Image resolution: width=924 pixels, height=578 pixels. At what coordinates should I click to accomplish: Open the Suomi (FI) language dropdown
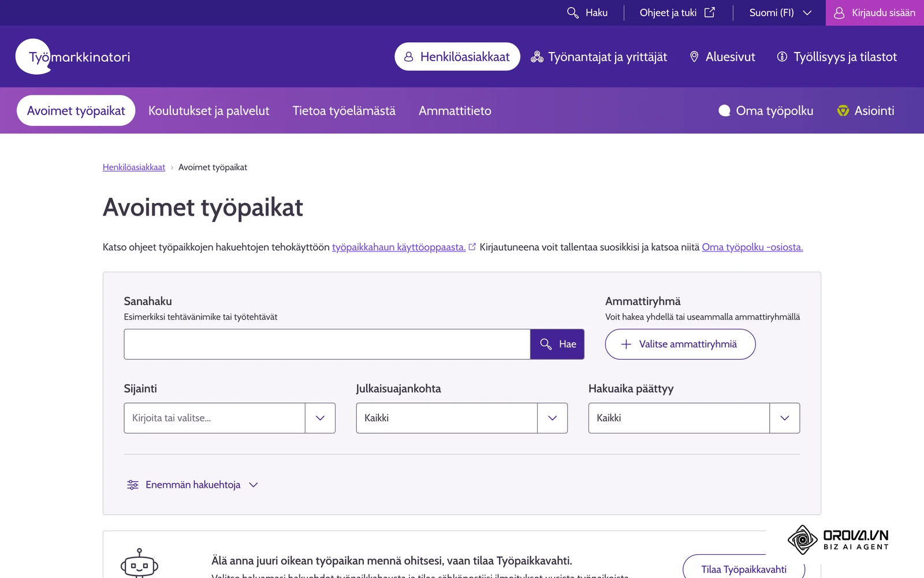pos(780,13)
